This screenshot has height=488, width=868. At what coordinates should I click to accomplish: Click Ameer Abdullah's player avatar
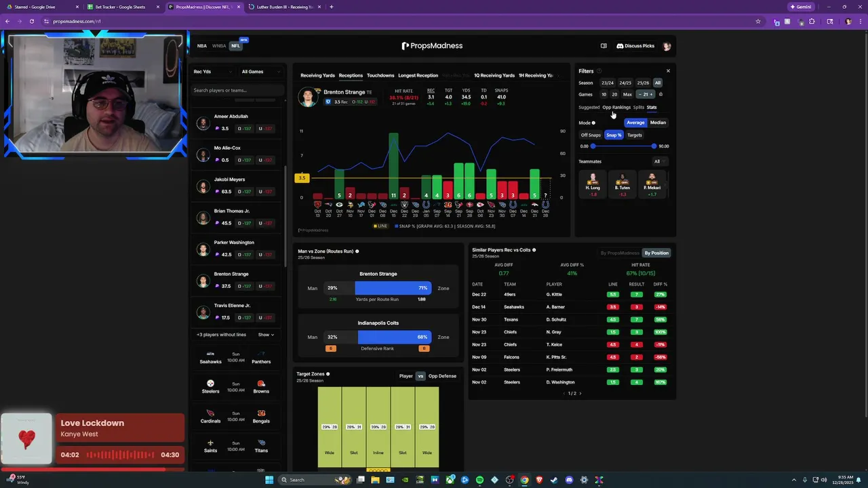pyautogui.click(x=203, y=123)
